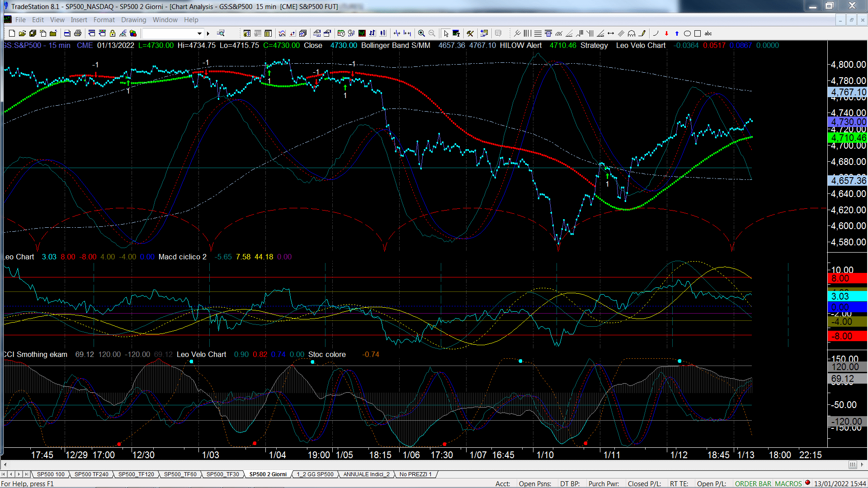Open the File menu

20,20
